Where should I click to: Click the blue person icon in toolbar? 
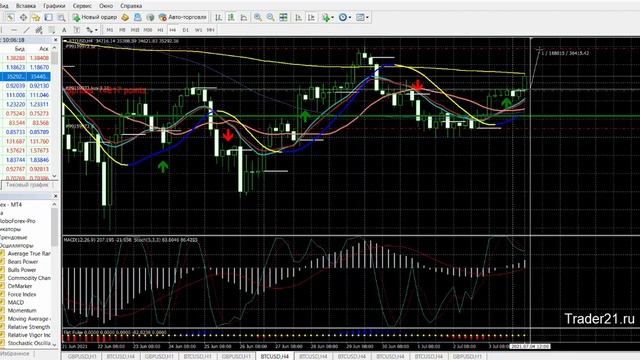[x=138, y=17]
